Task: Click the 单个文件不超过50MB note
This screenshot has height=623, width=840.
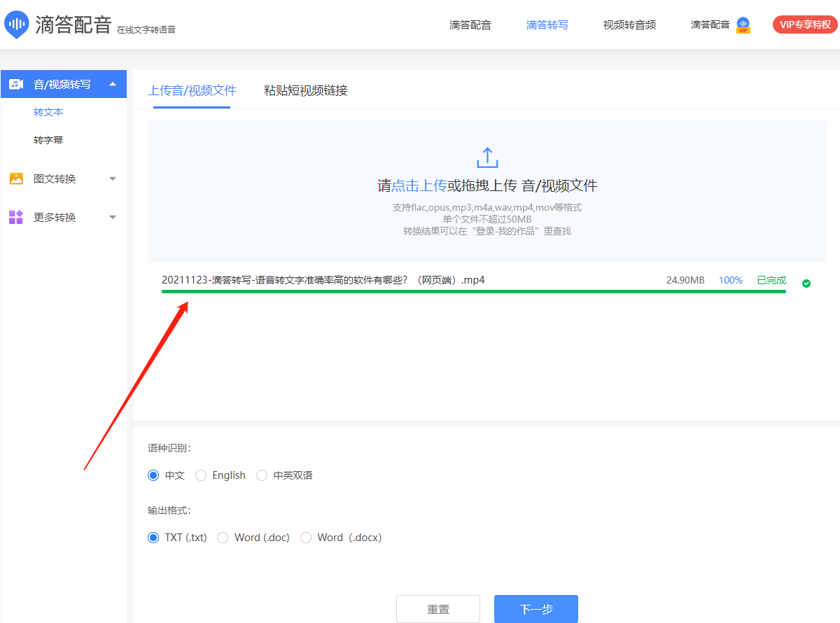Action: point(487,219)
